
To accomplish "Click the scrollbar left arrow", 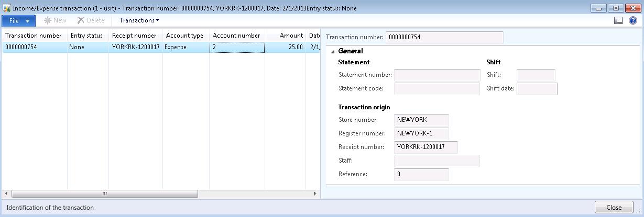I will pos(6,193).
